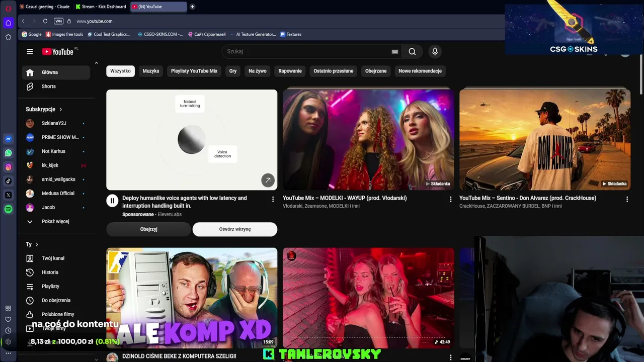Open the on-screen keyboard in search box
Viewport: 644px width, 362px height.
point(395,51)
